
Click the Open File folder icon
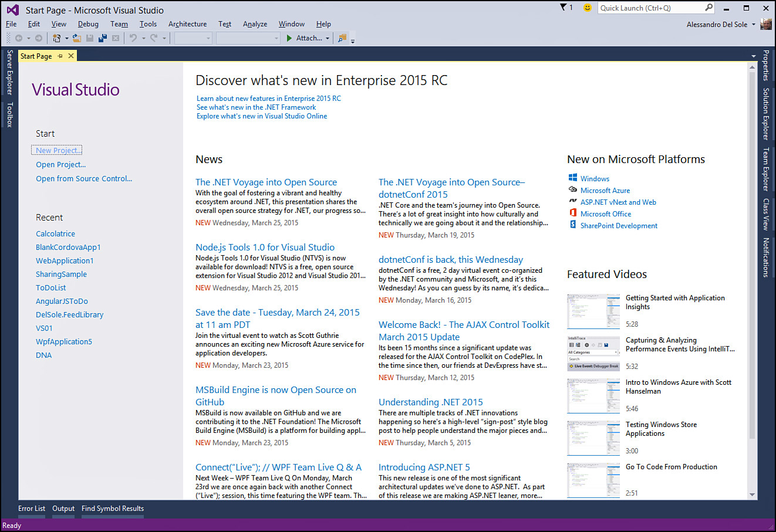(77, 38)
